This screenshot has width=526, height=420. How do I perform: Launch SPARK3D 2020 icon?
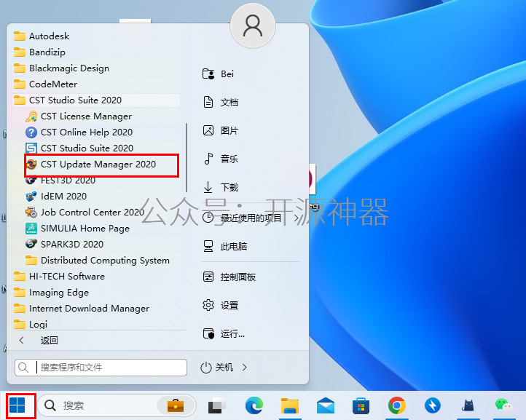31,244
